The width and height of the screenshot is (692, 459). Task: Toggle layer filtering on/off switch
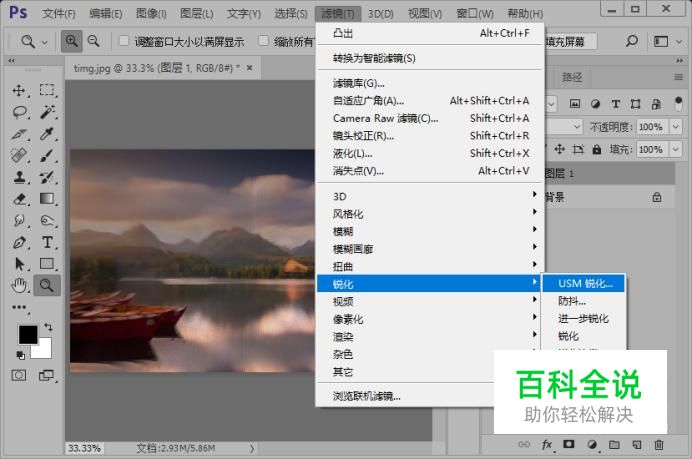[678, 104]
